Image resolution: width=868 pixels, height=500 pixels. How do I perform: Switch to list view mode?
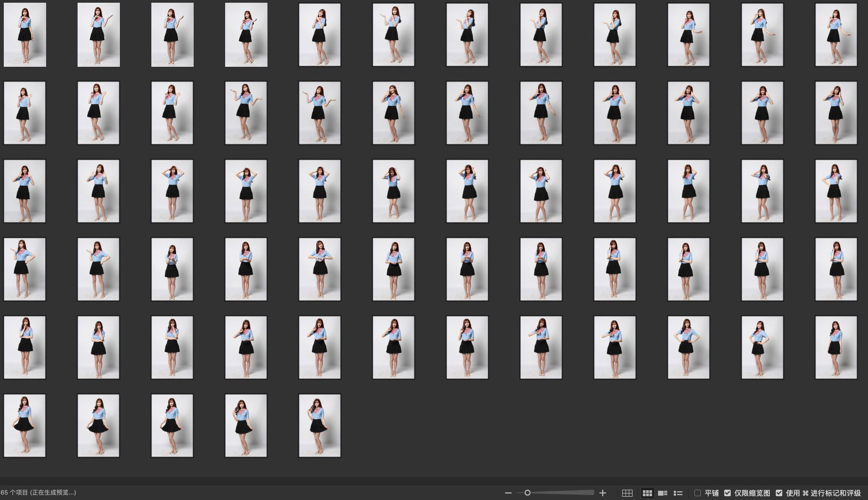[x=678, y=493]
